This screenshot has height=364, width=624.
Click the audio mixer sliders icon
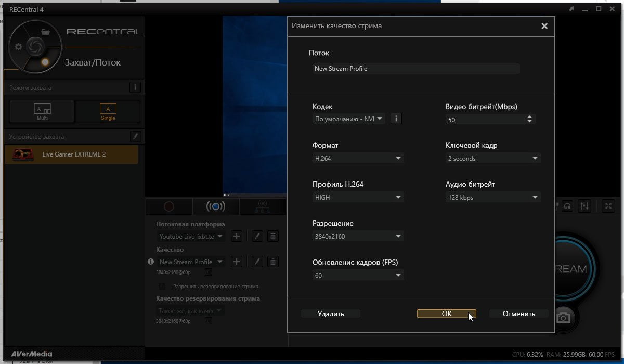584,206
